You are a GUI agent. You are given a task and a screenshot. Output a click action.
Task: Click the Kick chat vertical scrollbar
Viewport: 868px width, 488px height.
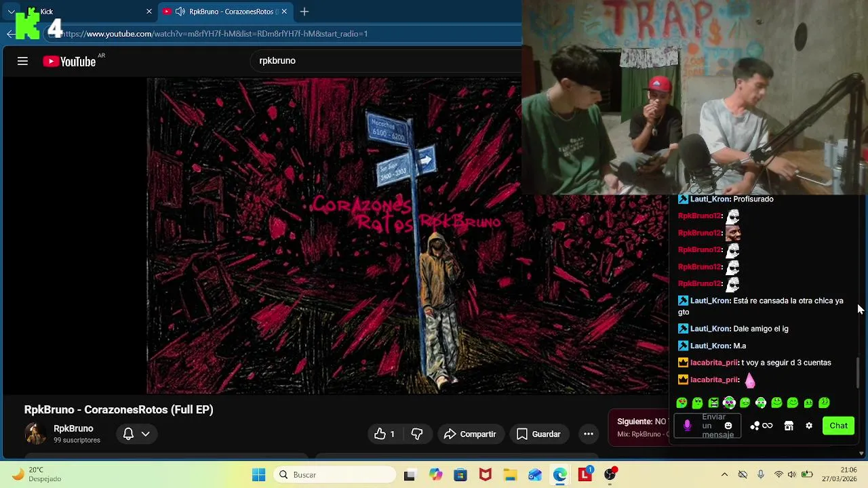pyautogui.click(x=858, y=373)
